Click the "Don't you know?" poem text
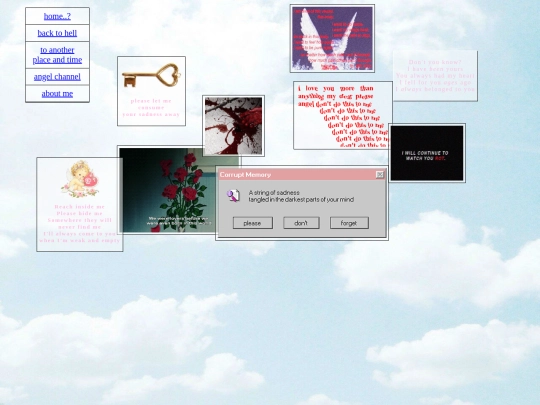 (435, 76)
